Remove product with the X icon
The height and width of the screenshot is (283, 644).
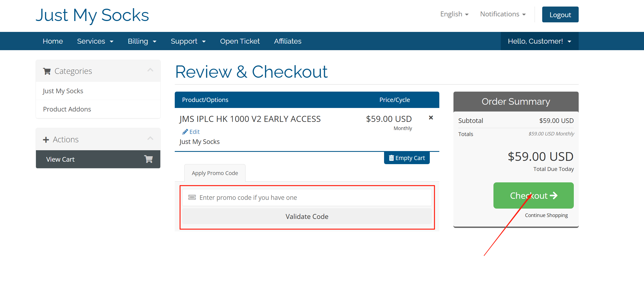431,118
